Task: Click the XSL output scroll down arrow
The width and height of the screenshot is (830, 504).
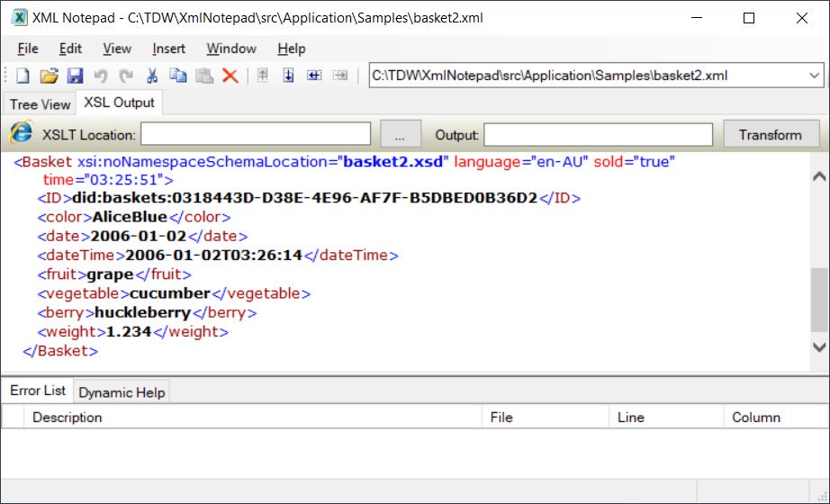Action: (x=819, y=346)
